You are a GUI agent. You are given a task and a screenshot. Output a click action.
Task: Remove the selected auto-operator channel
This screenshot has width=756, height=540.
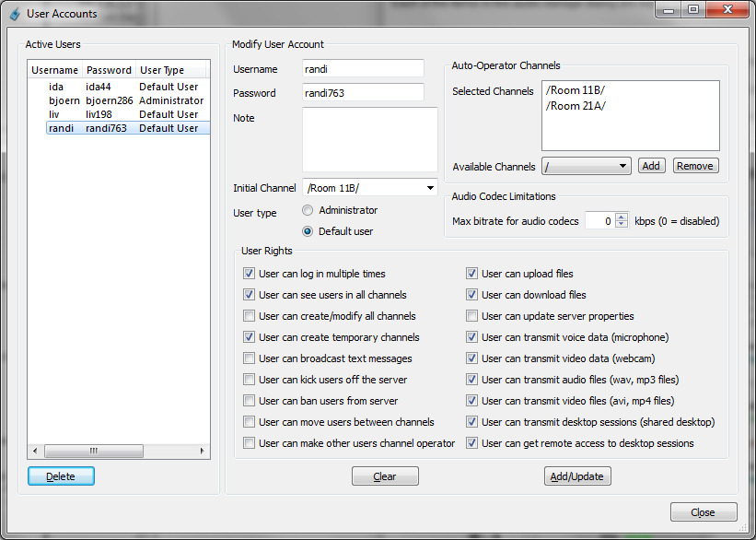point(696,166)
